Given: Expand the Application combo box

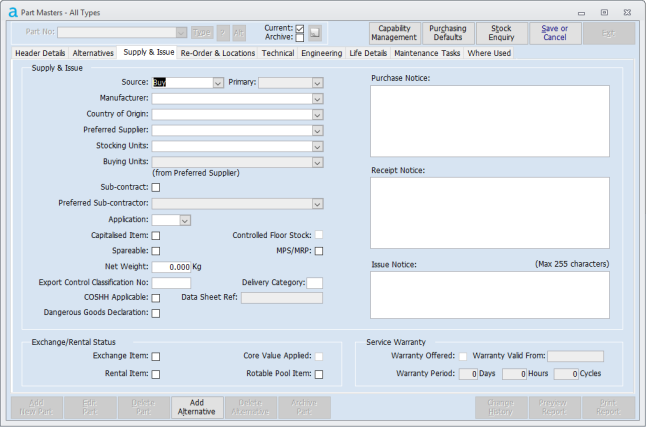Looking at the screenshot, I should (x=185, y=219).
